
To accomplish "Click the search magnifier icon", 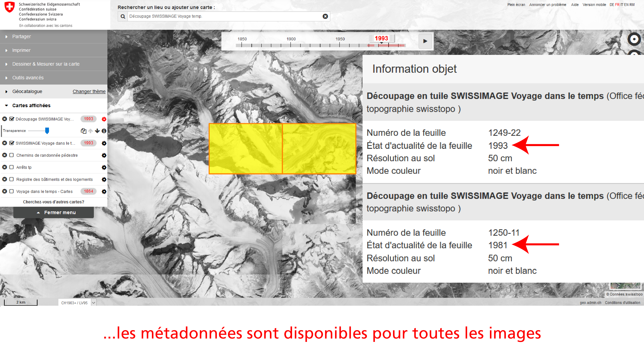I will pyautogui.click(x=123, y=16).
